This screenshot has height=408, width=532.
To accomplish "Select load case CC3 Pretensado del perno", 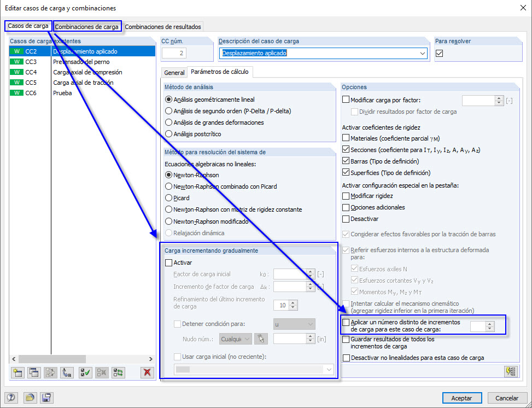I will click(82, 62).
